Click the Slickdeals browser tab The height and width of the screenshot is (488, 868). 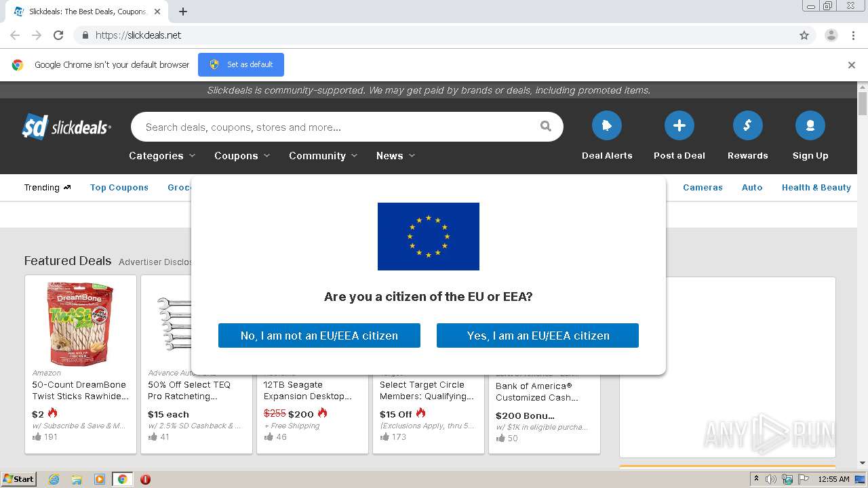tap(88, 12)
